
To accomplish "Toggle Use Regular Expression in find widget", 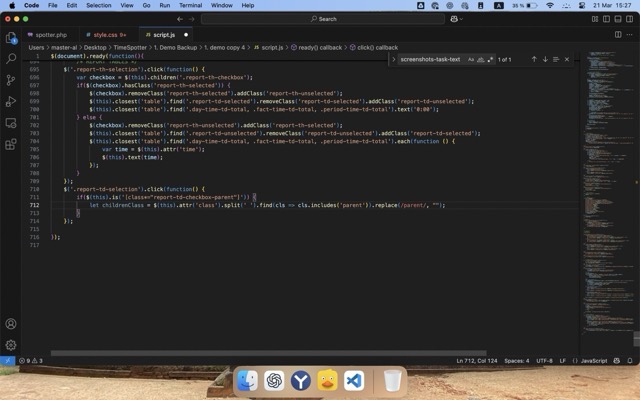I will tap(490, 59).
